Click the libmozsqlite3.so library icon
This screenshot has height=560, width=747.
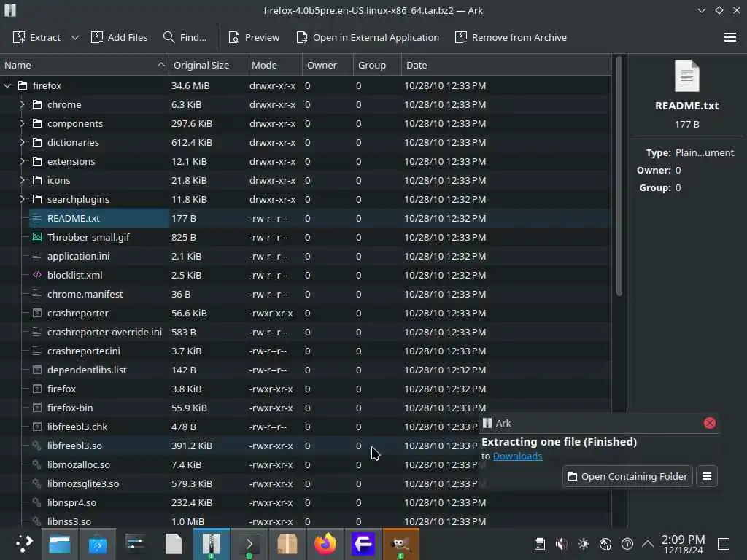pos(37,484)
